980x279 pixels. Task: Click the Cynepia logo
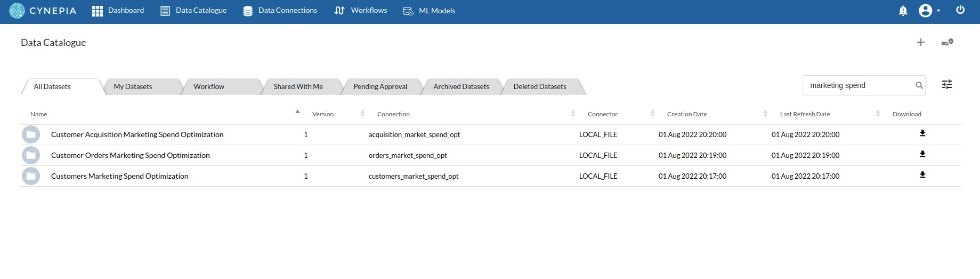point(43,11)
